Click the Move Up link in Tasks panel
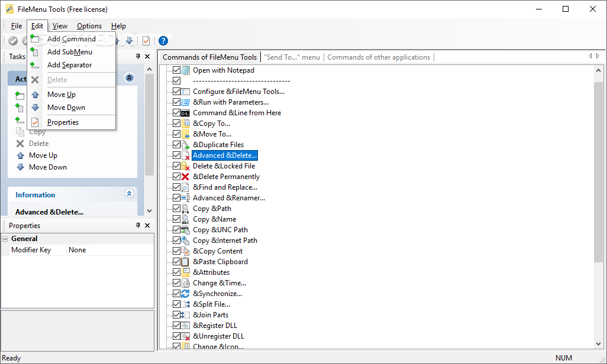The width and height of the screenshot is (607, 364). (x=43, y=155)
